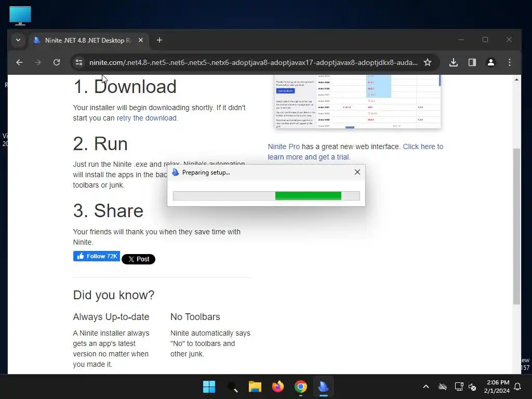Click the Chrome forward arrow
532x399 pixels.
point(37,62)
